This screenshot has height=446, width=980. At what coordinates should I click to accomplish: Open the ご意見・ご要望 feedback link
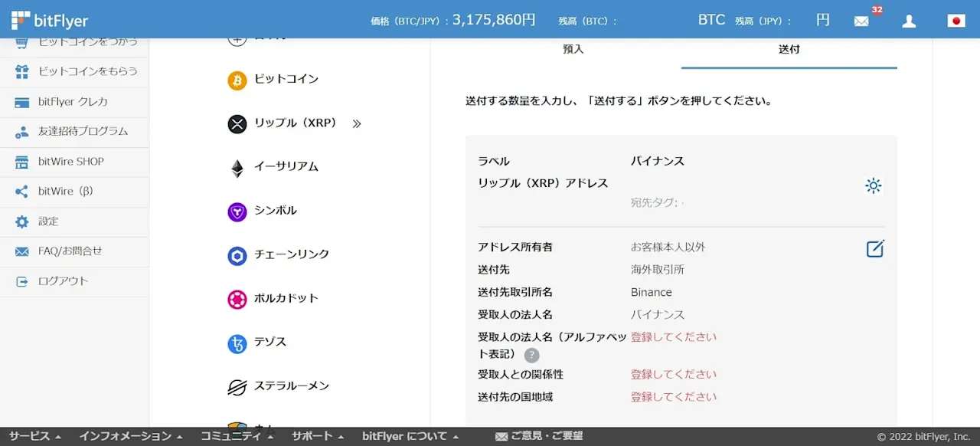tap(547, 436)
